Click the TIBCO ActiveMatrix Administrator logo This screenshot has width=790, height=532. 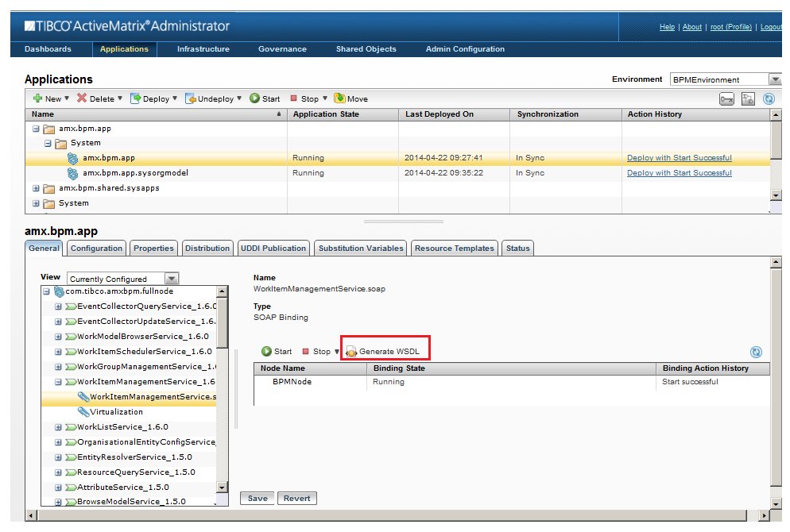(127, 25)
